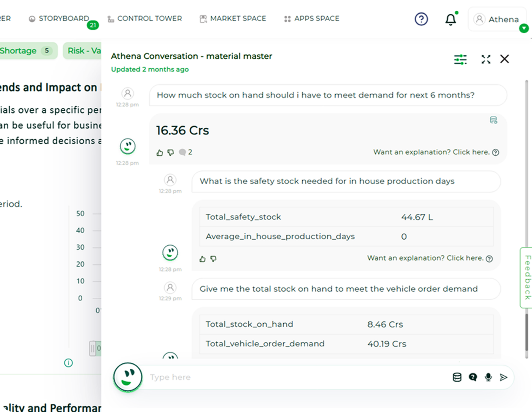
Task: Click the database icon on 16.36 Crs answer
Action: point(493,120)
